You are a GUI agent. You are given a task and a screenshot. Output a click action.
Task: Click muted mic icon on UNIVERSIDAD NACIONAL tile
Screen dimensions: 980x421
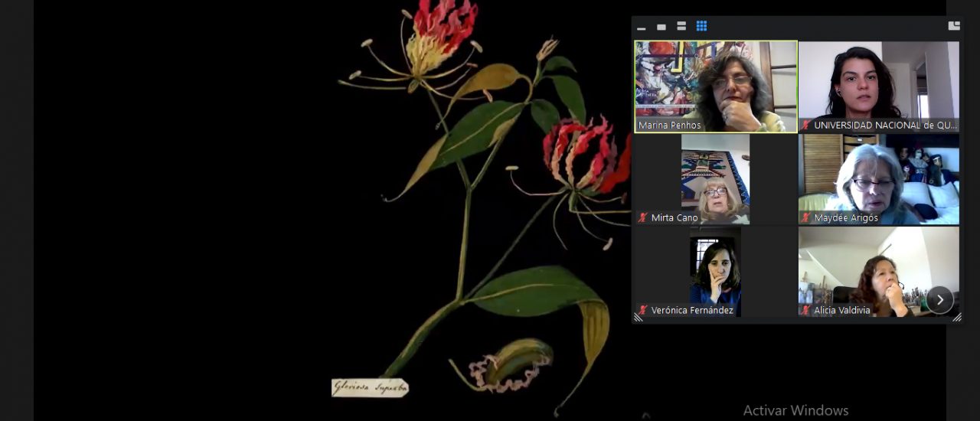pyautogui.click(x=805, y=125)
